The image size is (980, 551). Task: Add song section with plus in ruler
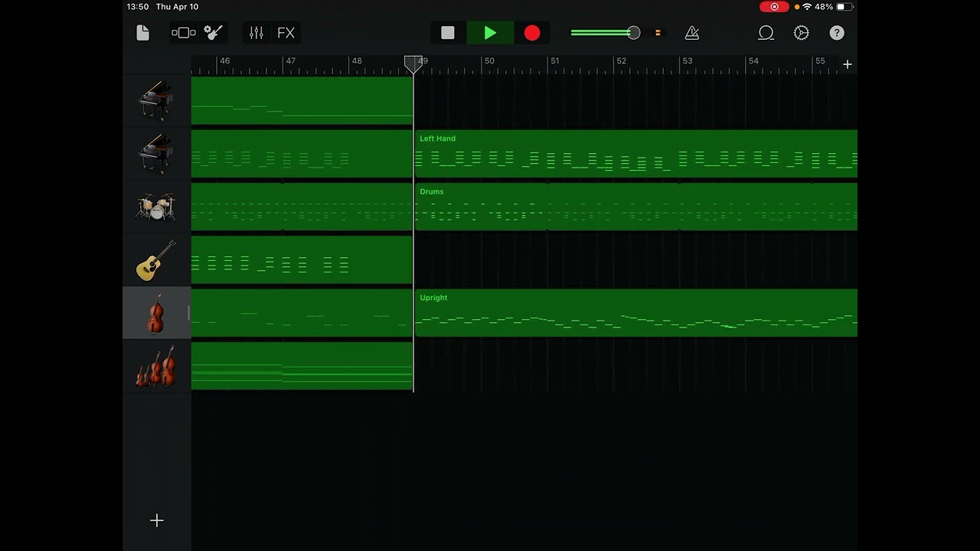848,64
